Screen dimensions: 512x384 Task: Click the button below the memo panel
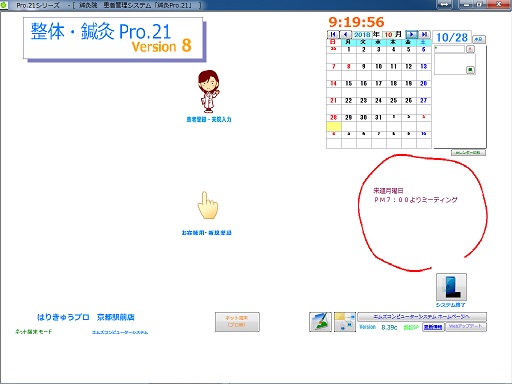pos(468,152)
